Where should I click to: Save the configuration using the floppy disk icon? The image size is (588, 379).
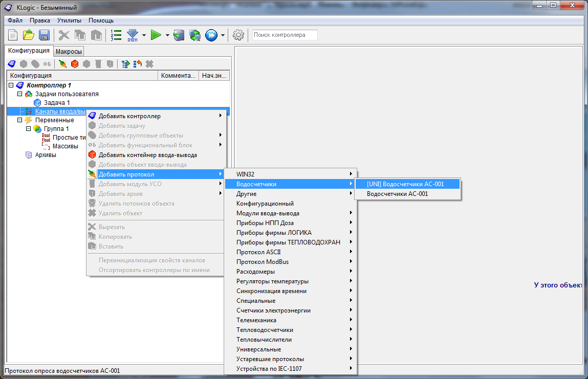[44, 35]
